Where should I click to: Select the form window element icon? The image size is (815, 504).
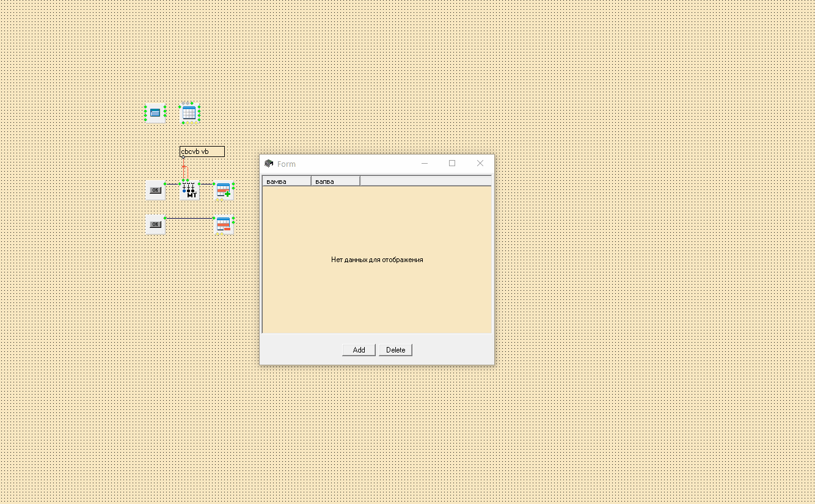(x=155, y=113)
